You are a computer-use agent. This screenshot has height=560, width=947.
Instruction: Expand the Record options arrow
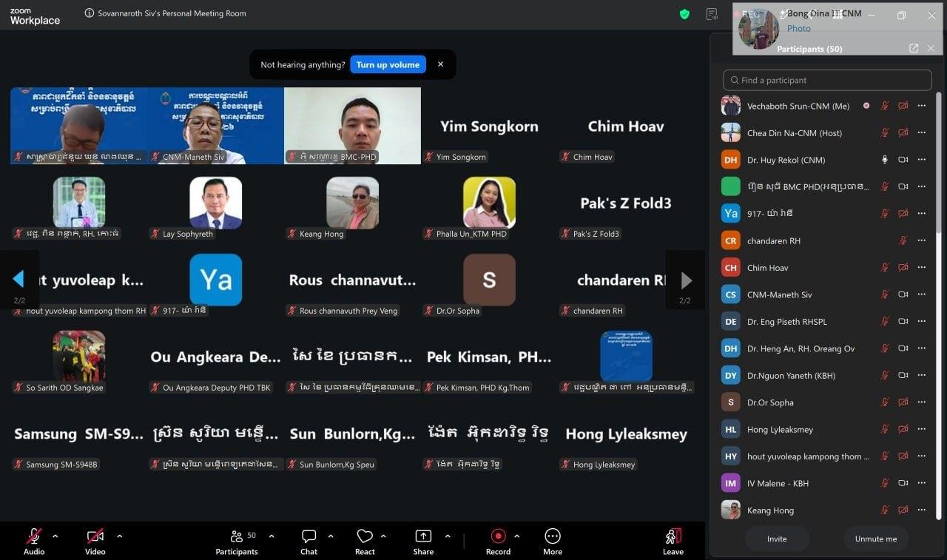pos(516,536)
